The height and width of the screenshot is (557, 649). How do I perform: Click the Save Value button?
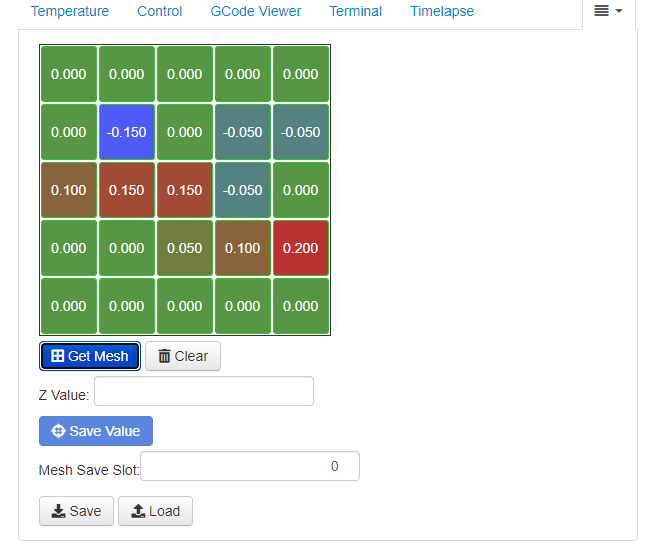click(96, 431)
